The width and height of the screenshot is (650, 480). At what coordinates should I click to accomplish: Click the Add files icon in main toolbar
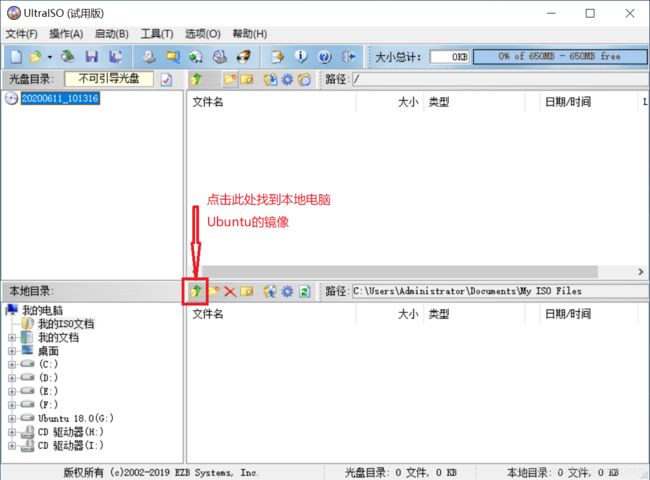[277, 56]
